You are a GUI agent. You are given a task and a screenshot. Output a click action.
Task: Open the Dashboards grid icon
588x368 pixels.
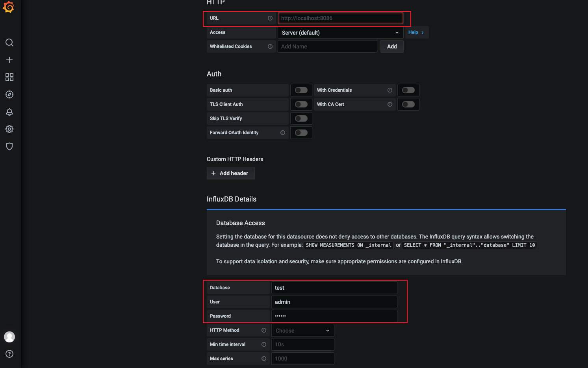(9, 77)
